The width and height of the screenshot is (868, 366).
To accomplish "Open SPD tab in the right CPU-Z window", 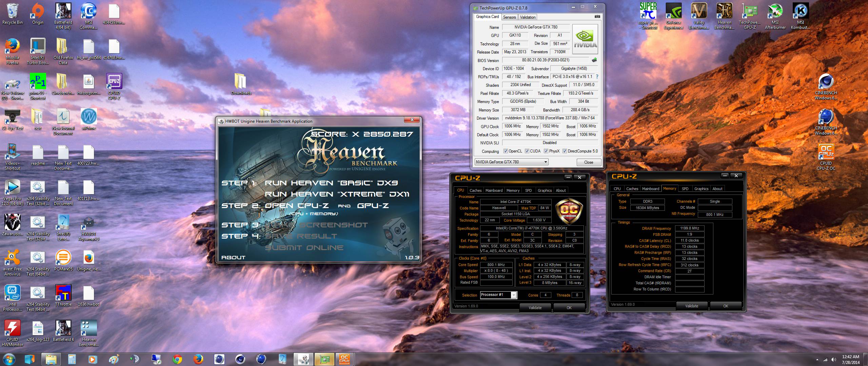I will 685,189.
